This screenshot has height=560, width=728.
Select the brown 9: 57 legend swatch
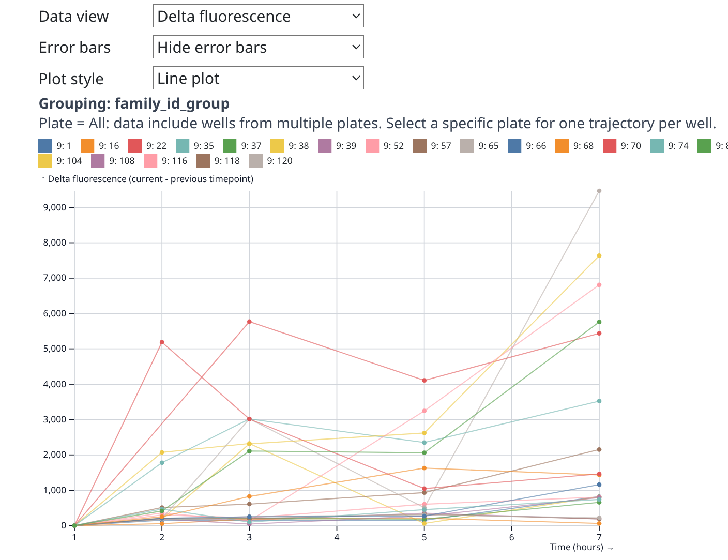pyautogui.click(x=420, y=146)
